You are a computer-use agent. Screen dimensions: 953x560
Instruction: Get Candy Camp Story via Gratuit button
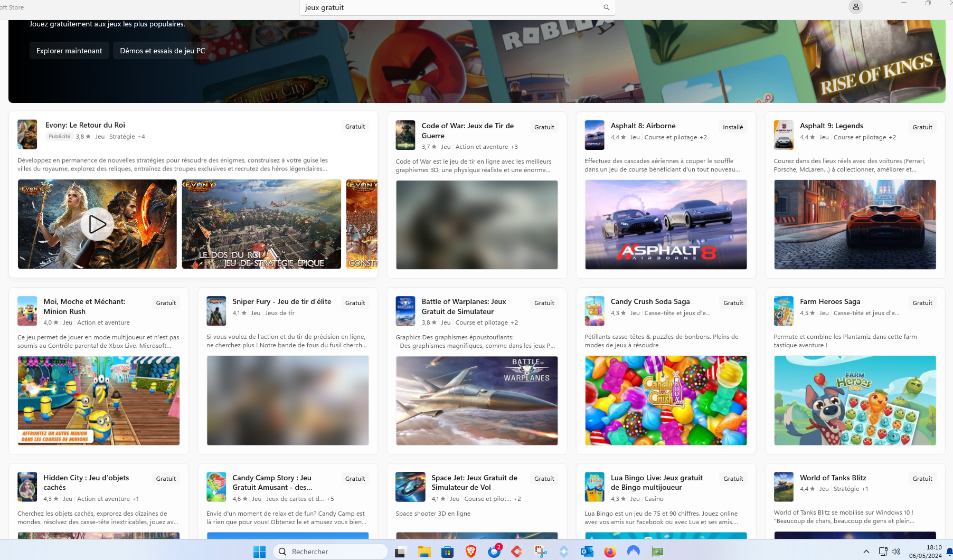(355, 479)
